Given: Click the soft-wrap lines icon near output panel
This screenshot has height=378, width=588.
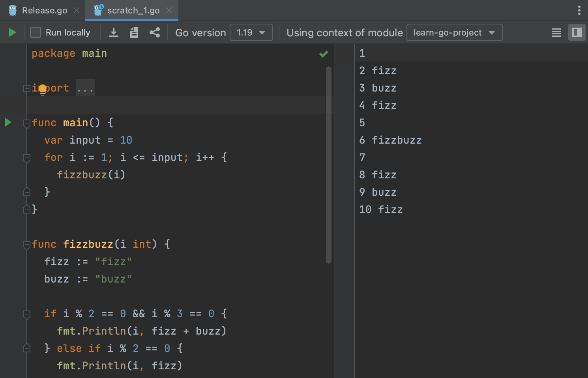Looking at the screenshot, I should (556, 32).
